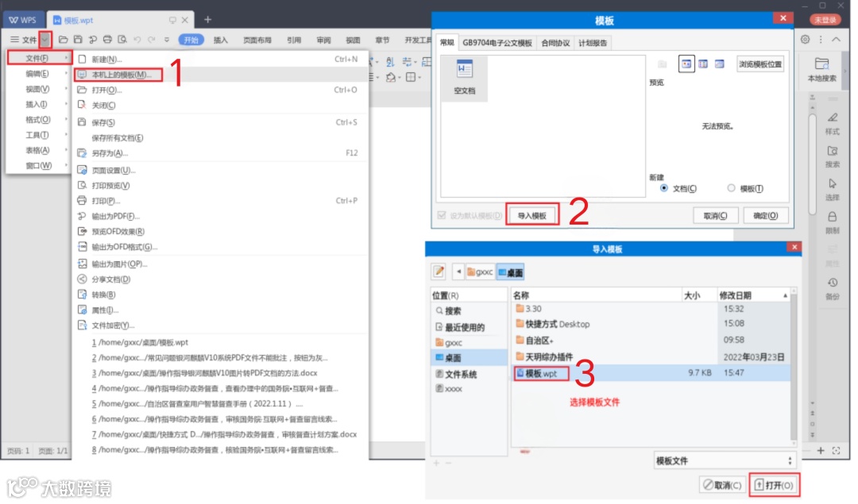Image resolution: width=858 pixels, height=504 pixels.
Task: Expand the 视图(V) submenu
Action: (39, 89)
